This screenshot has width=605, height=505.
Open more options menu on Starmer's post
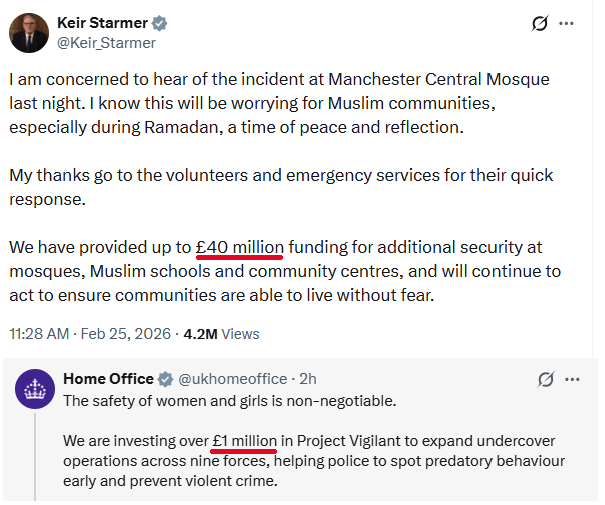pyautogui.click(x=567, y=23)
